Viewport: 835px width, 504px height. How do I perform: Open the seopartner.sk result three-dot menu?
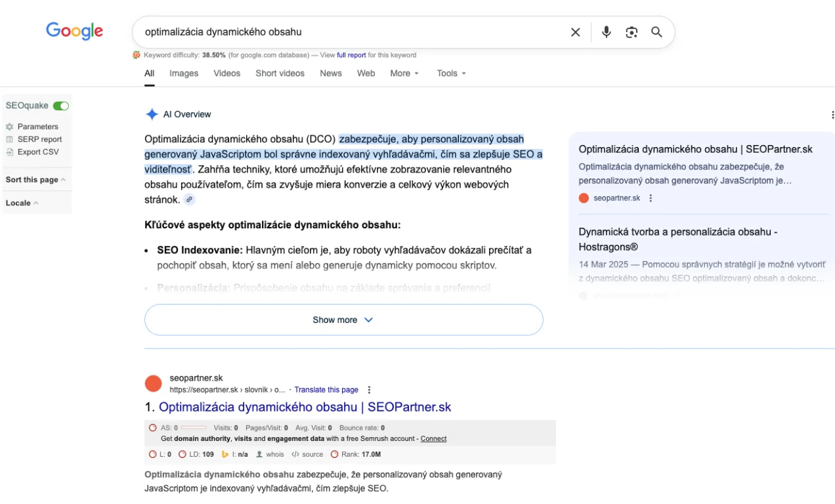[x=369, y=390]
